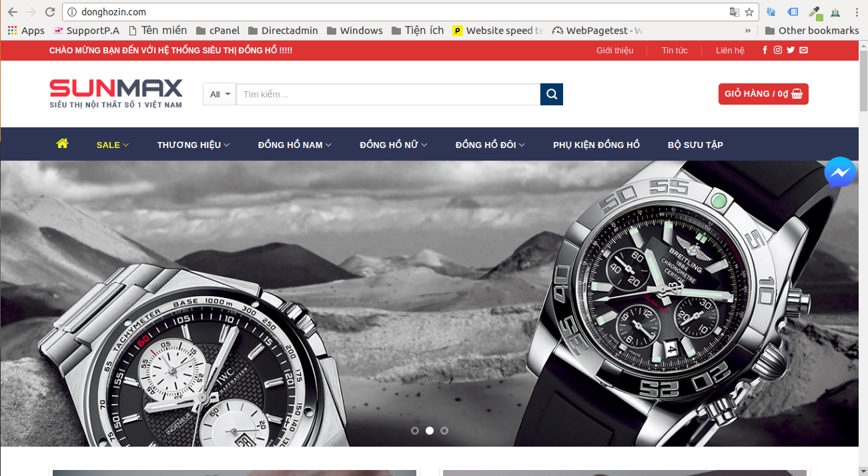Open SunMax Facebook page icon

point(765,50)
